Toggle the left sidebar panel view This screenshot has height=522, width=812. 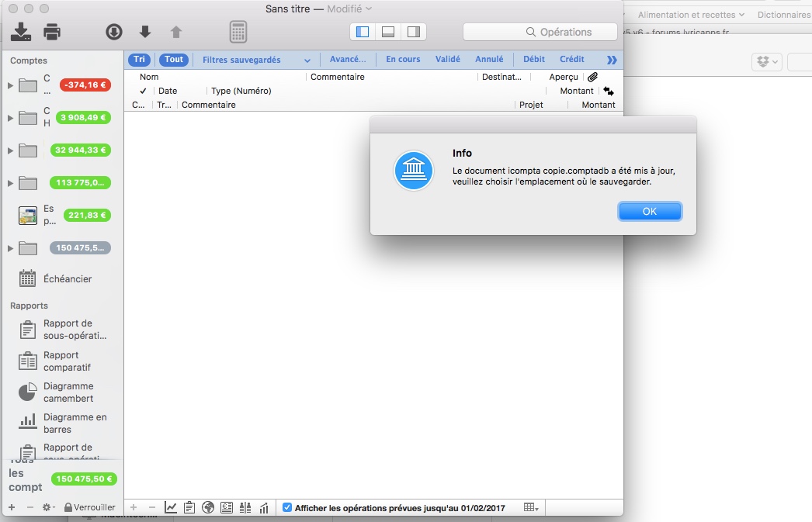click(x=363, y=32)
